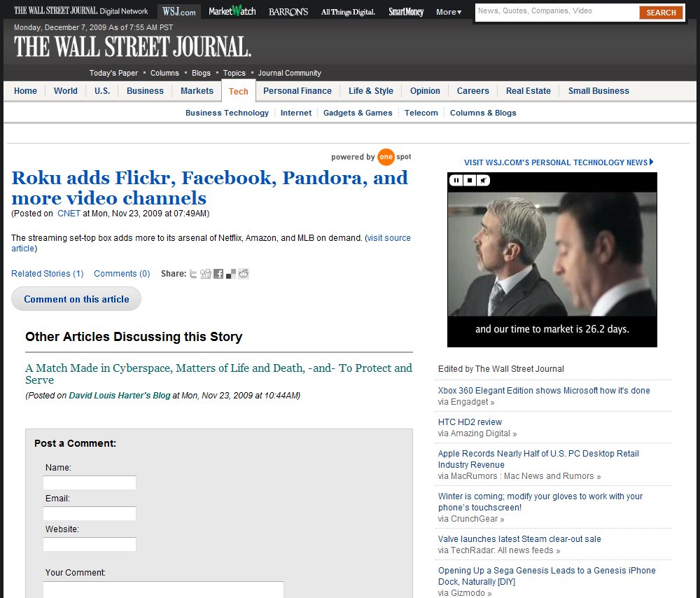This screenshot has width=700, height=598.
Task: Open the Roku article headline
Action: click(x=210, y=188)
